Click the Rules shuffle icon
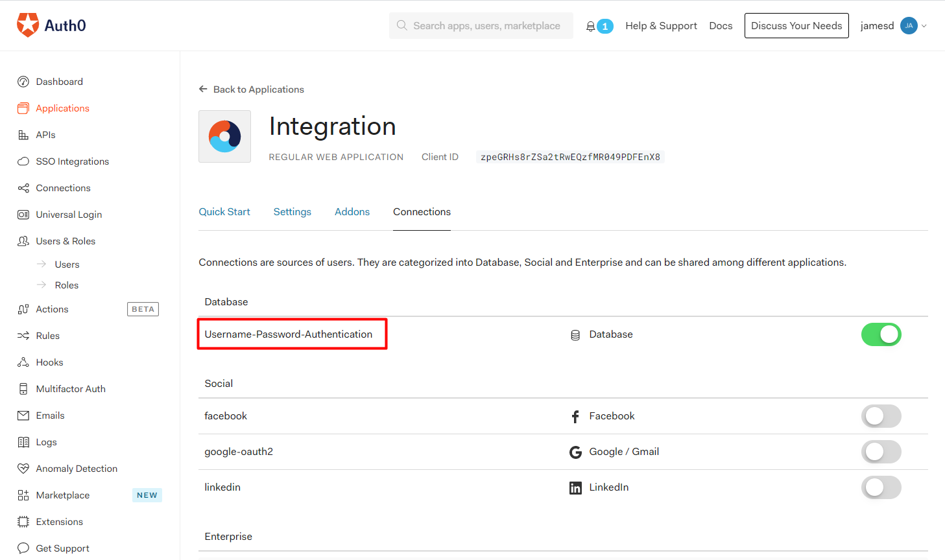The height and width of the screenshot is (560, 945). click(x=23, y=336)
